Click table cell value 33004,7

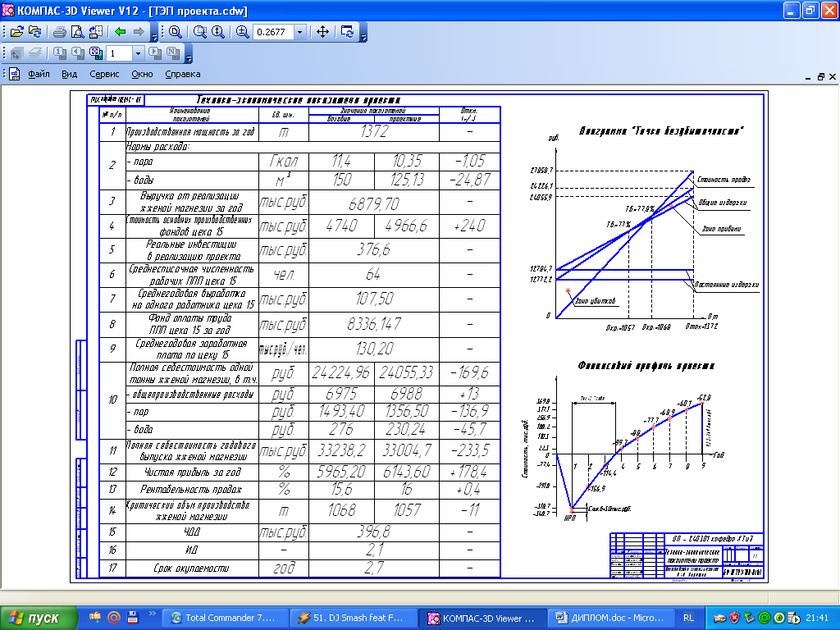407,450
